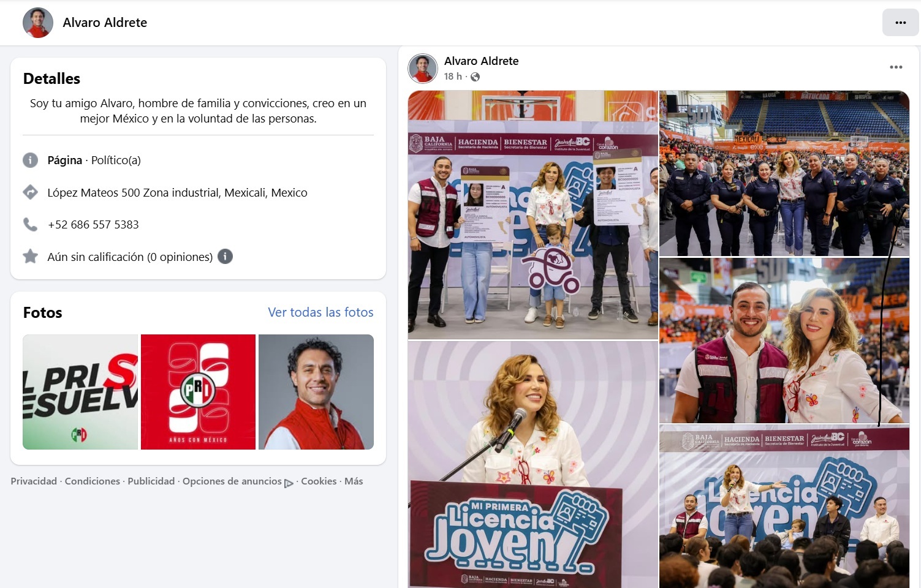921x588 pixels.
Task: Expand the Más footer menu
Action: (354, 481)
